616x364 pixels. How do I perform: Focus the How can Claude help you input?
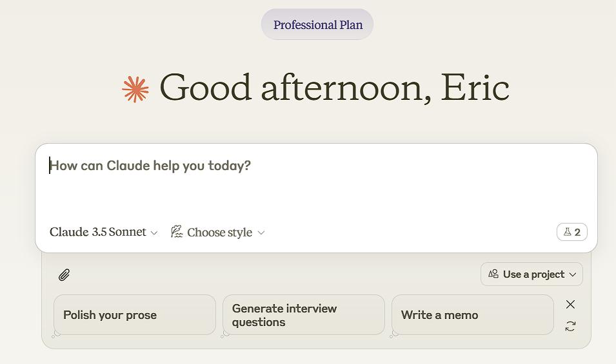[316, 184]
